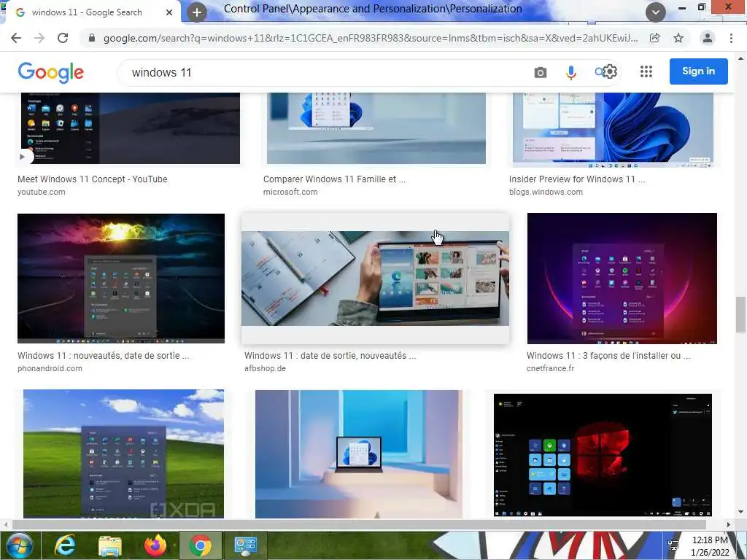Click the windows 11 search input field
This screenshot has height=560, width=747.
click(x=324, y=72)
